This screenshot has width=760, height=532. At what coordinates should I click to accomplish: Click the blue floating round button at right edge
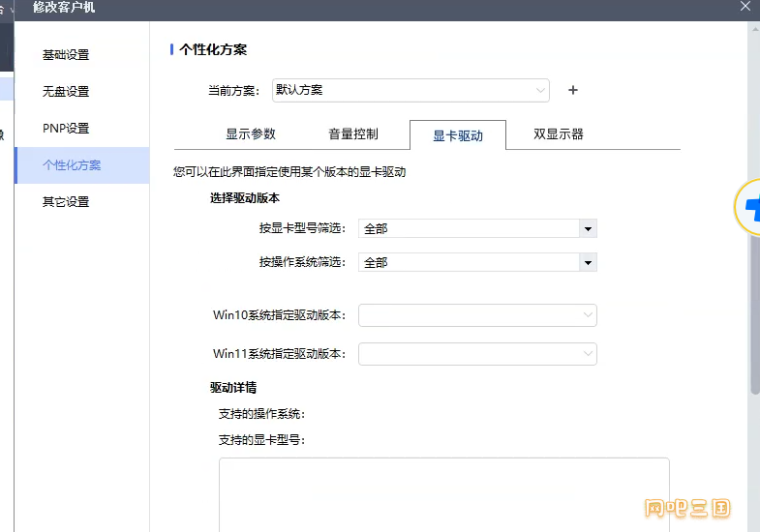point(748,208)
